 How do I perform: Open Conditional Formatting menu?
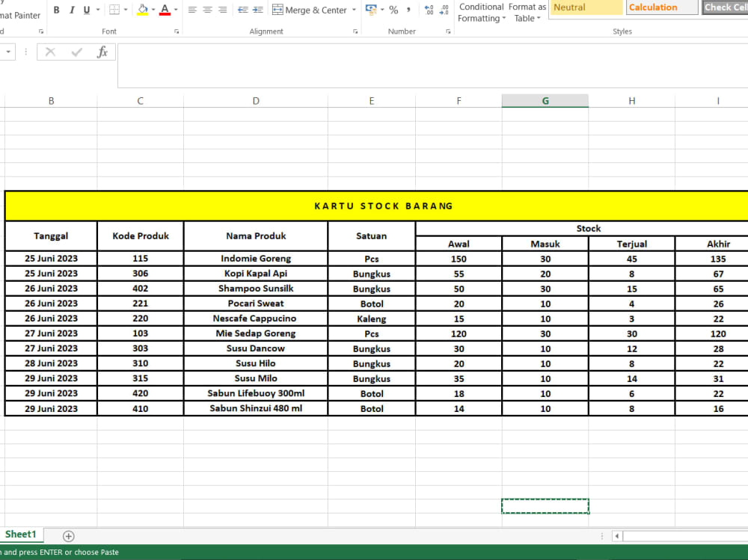click(x=481, y=13)
